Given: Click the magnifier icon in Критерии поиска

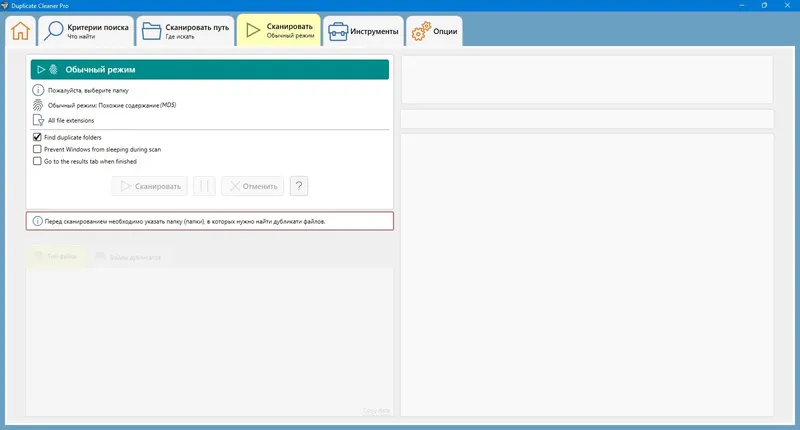Looking at the screenshot, I should point(53,31).
